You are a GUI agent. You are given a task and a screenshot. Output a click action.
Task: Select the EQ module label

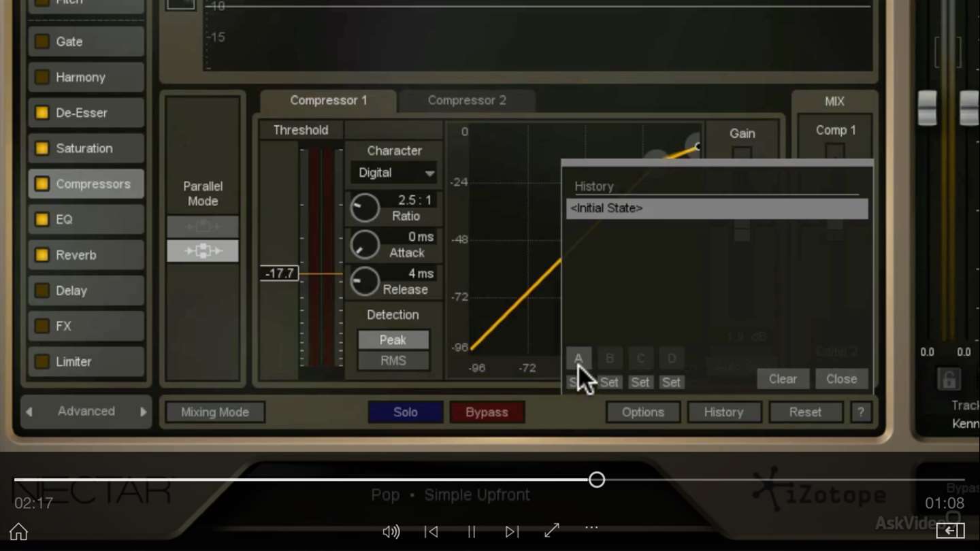64,219
